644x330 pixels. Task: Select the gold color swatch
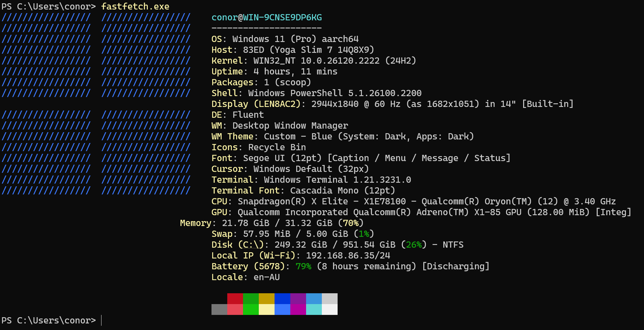point(266,299)
